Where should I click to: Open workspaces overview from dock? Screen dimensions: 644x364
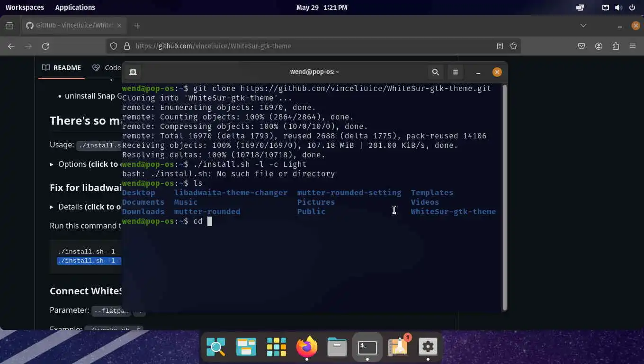point(246,347)
